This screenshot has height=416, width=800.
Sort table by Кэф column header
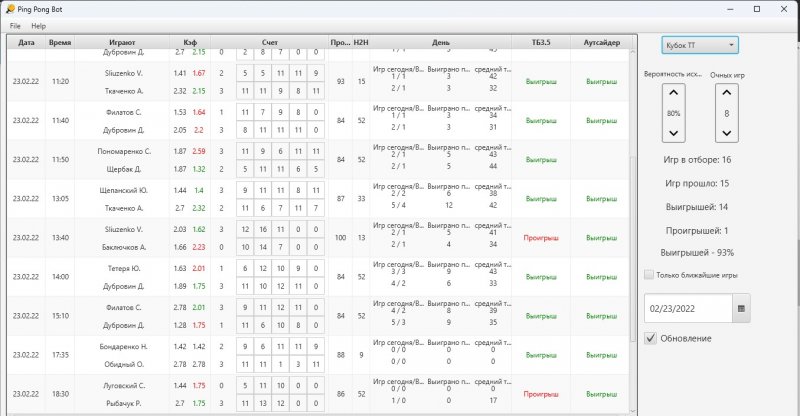click(190, 43)
